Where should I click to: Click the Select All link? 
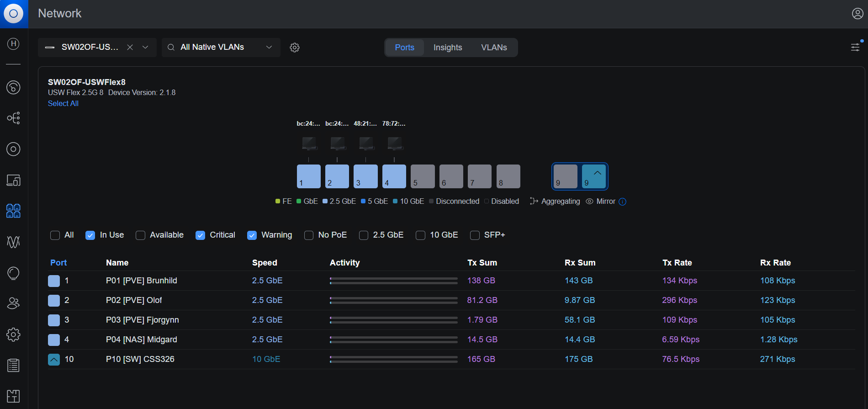pyautogui.click(x=63, y=104)
